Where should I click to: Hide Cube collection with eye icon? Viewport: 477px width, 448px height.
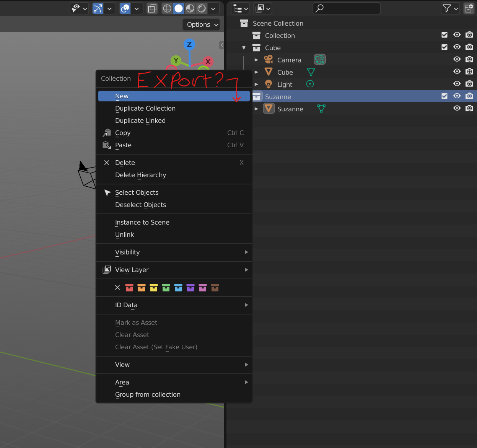[457, 47]
